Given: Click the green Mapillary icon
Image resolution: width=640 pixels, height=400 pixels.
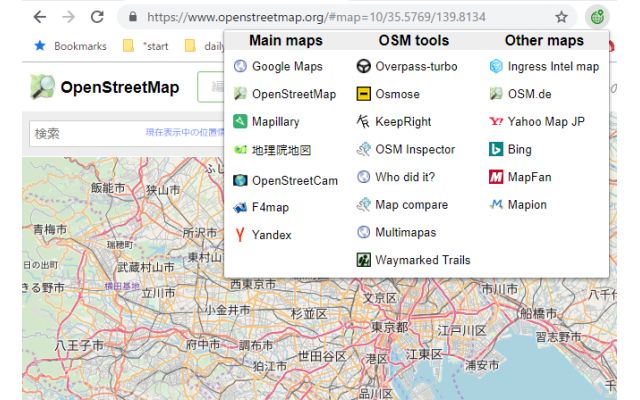Looking at the screenshot, I should pyautogui.click(x=240, y=122).
